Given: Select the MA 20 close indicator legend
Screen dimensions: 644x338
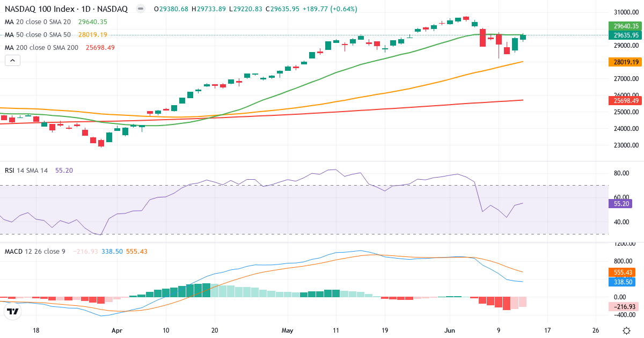Looking at the screenshot, I should pos(38,22).
